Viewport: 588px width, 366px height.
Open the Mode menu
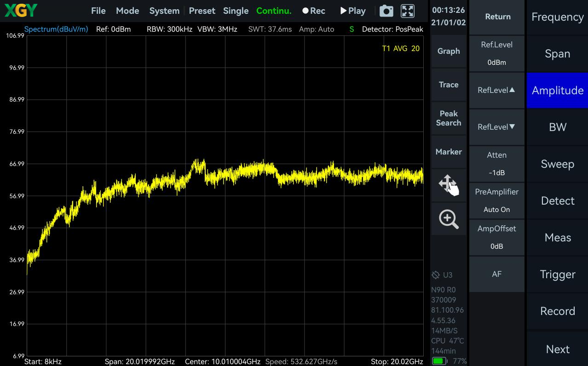coord(127,11)
